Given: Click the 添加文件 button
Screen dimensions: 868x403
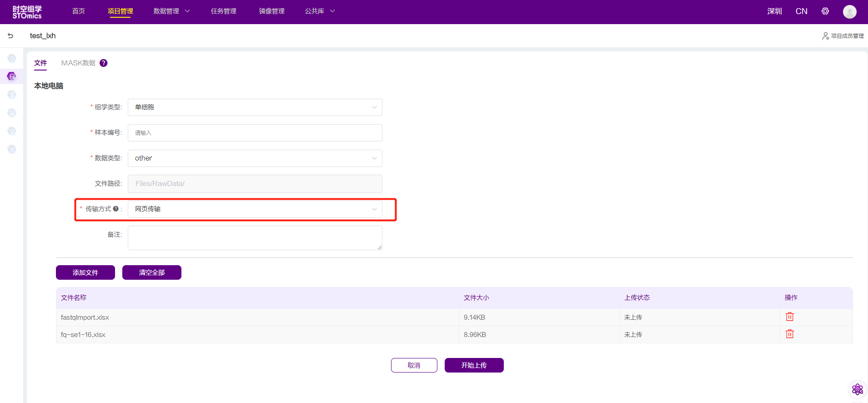Looking at the screenshot, I should click(85, 272).
